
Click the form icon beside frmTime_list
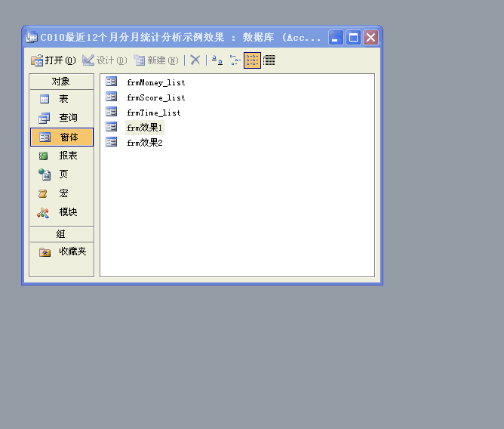tap(111, 112)
